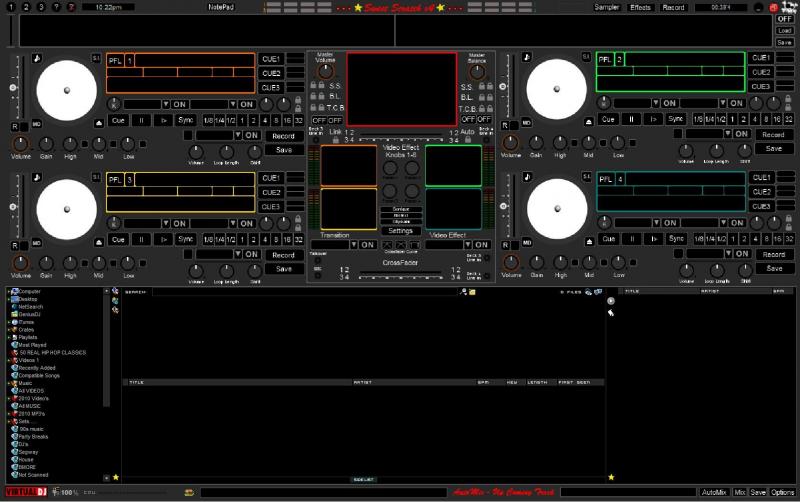Screen dimensions: 800x502
Task: Open the NotePad panel
Action: (221, 7)
